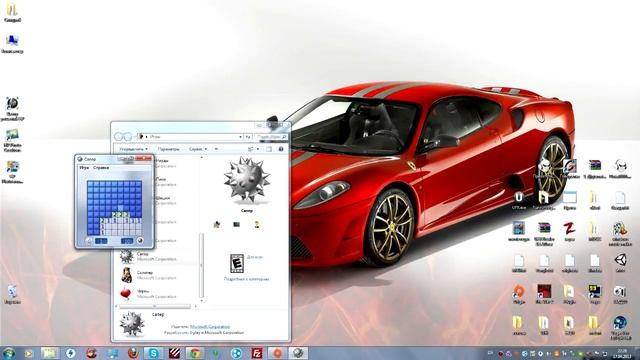Click the first small tab icon under the Сапер preview
This screenshot has width=640, height=360.
[x=217, y=224]
